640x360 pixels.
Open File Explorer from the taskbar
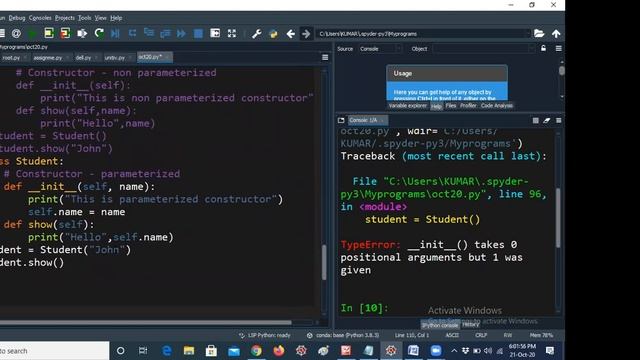(189, 351)
